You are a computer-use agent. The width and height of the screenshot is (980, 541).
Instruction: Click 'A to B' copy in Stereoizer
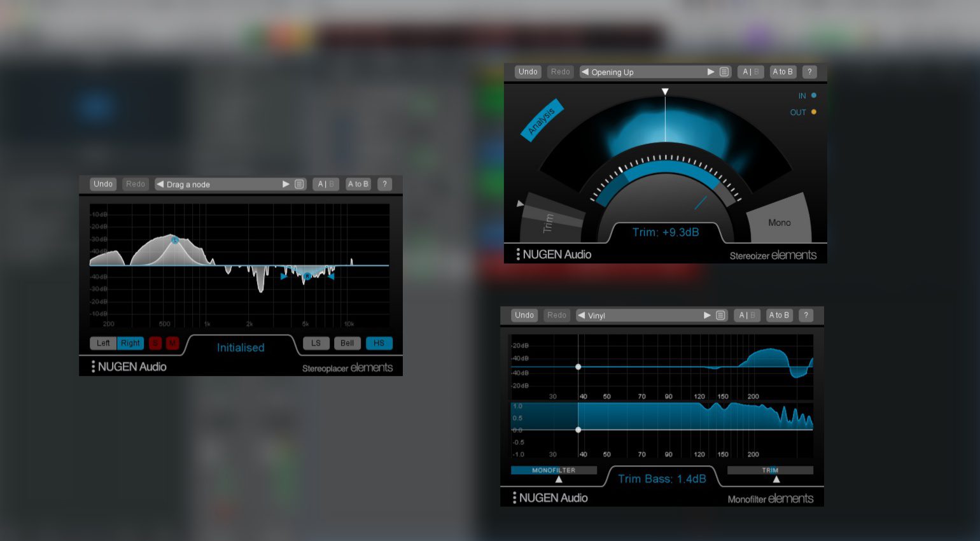[783, 72]
